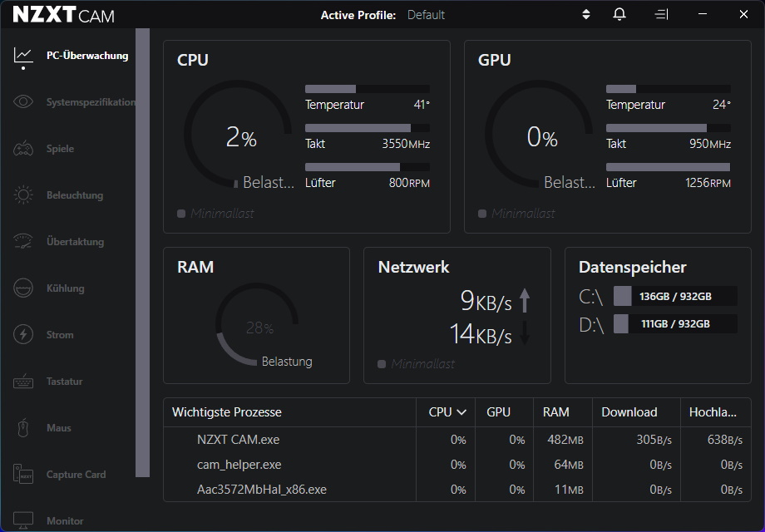
Task: Close the NZXT CAM window
Action: pos(743,14)
